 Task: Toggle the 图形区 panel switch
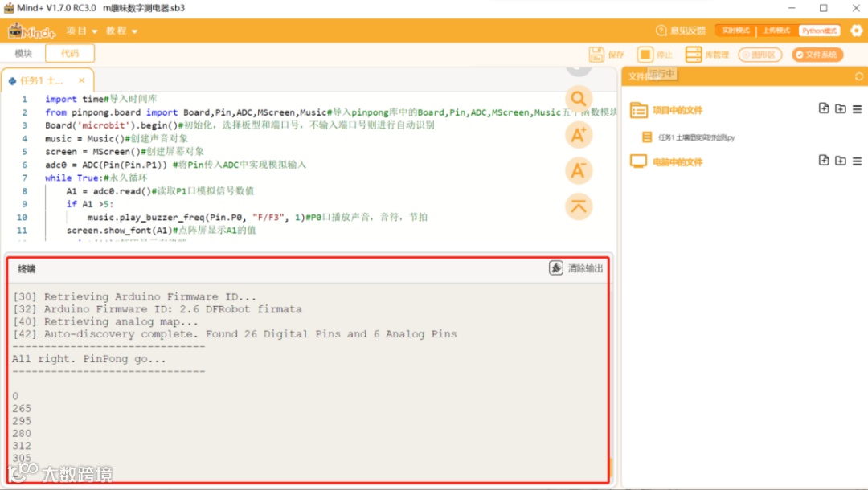[760, 55]
